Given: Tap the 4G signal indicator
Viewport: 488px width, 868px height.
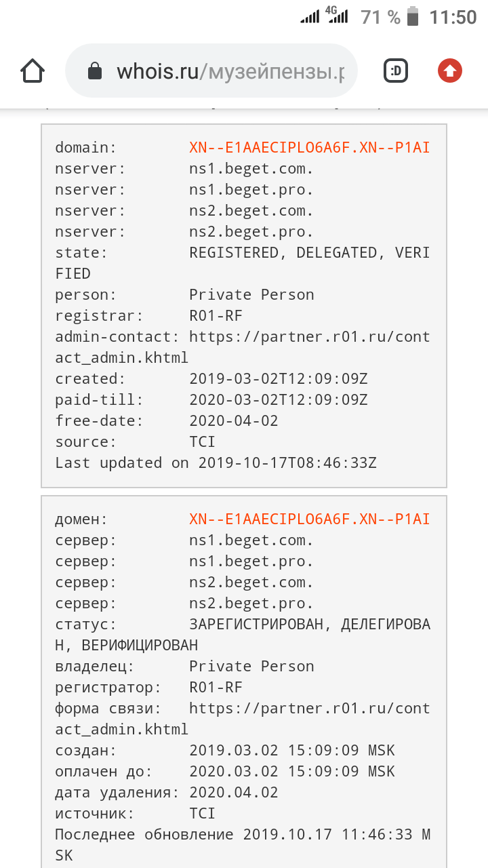Looking at the screenshot, I should [337, 16].
